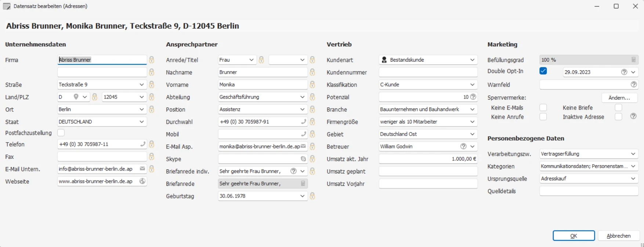Screen dimensions: 644x247
Task: Click the lock icon next to Straße field
Action: [152, 85]
